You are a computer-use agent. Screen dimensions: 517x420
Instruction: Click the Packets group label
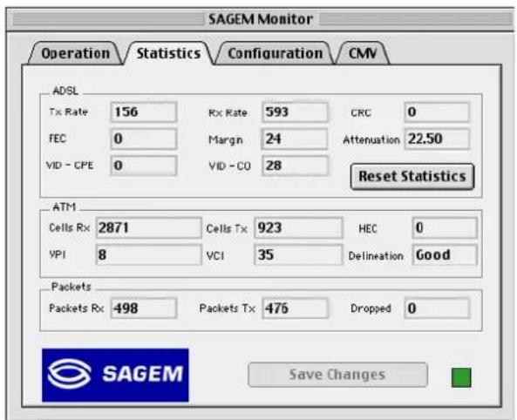71,287
